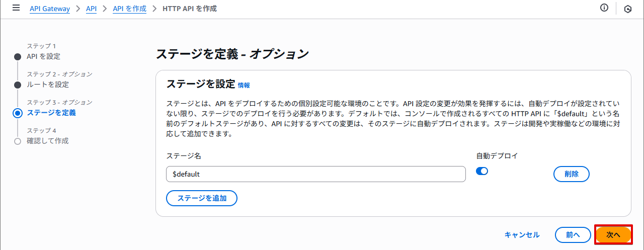Open the API breadcrumb link
This screenshot has height=250, width=644.
(x=91, y=9)
